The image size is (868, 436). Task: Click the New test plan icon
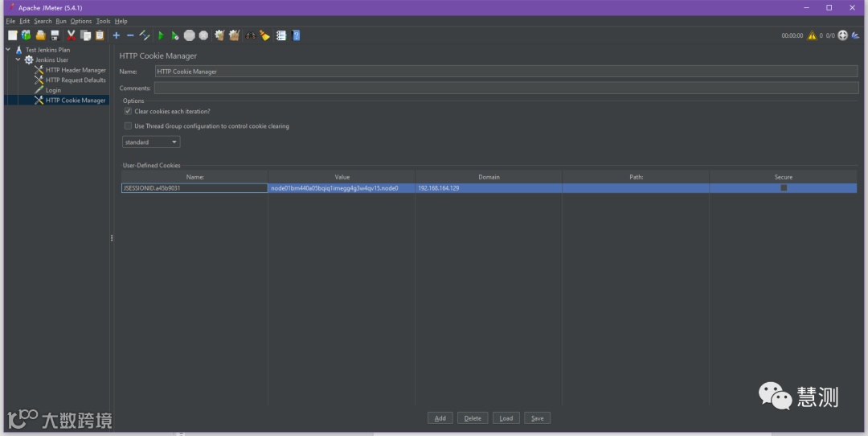click(12, 35)
